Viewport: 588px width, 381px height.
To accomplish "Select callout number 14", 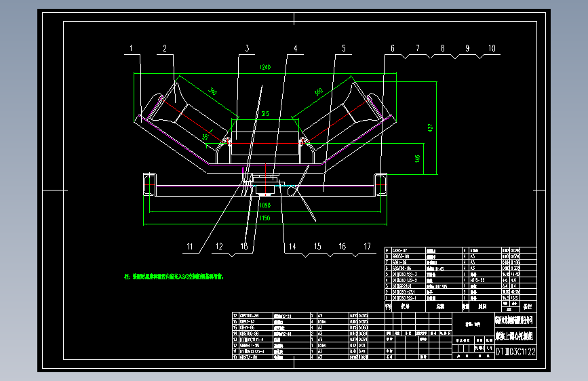I will [292, 246].
